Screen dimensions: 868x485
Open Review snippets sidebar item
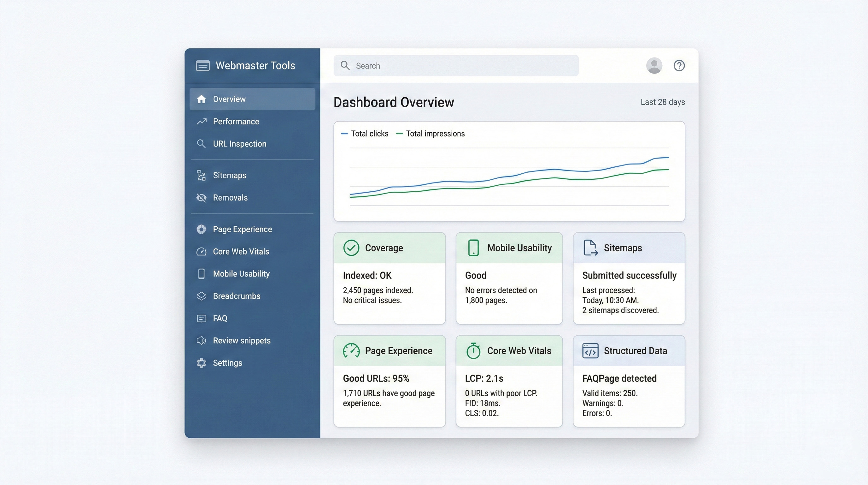click(x=241, y=341)
